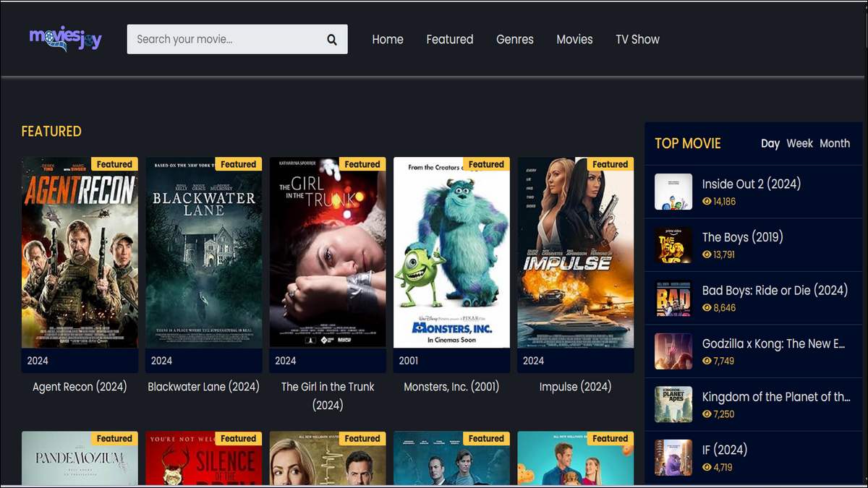The height and width of the screenshot is (488, 868).
Task: Click The Girl in the Trunk (2024) title
Action: (328, 396)
